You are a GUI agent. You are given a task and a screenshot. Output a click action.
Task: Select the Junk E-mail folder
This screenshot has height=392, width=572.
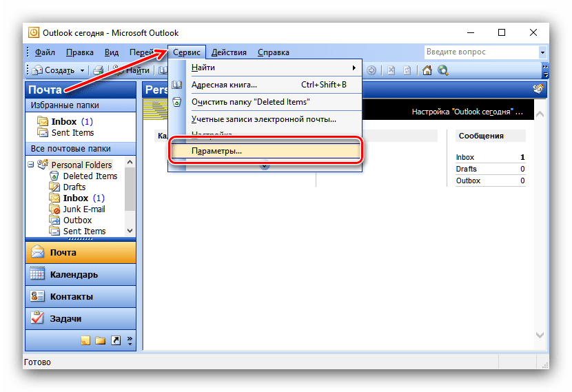(83, 209)
